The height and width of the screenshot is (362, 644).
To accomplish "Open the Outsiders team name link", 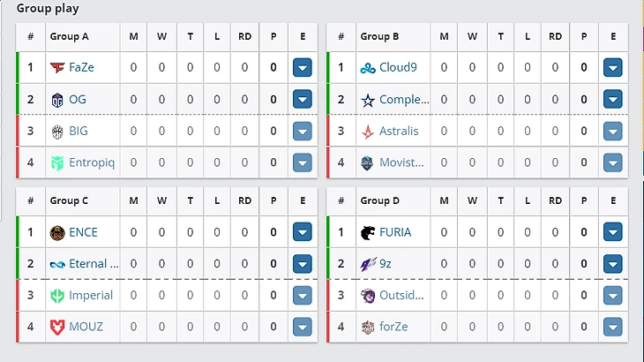I will click(401, 295).
